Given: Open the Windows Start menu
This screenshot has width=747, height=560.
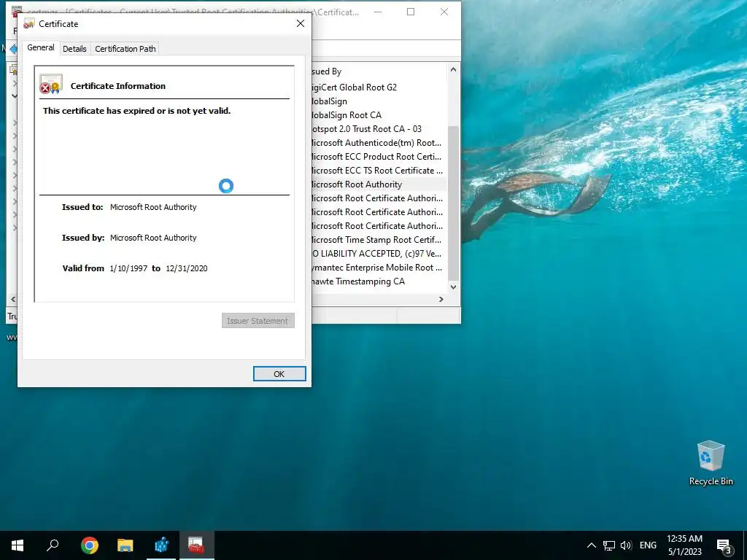Looking at the screenshot, I should [x=18, y=545].
